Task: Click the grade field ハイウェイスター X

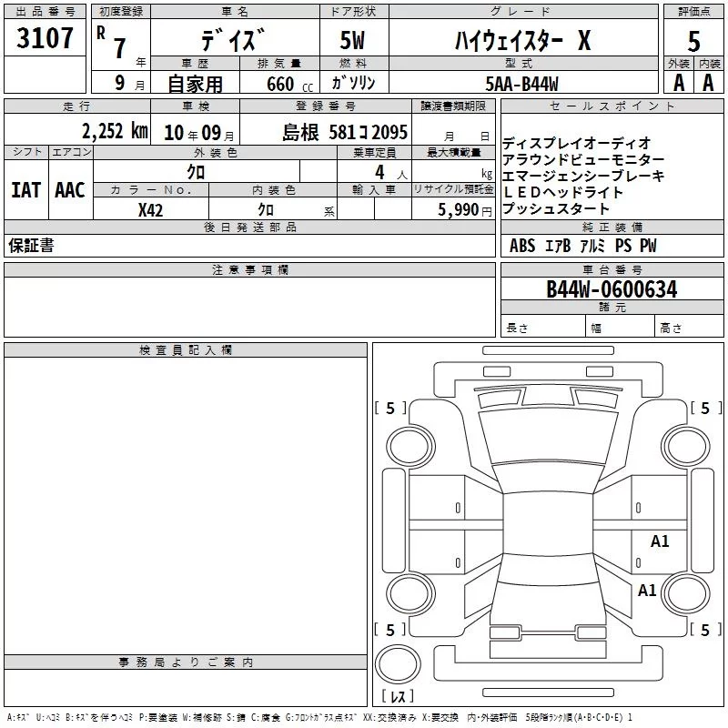Action: pyautogui.click(x=523, y=40)
